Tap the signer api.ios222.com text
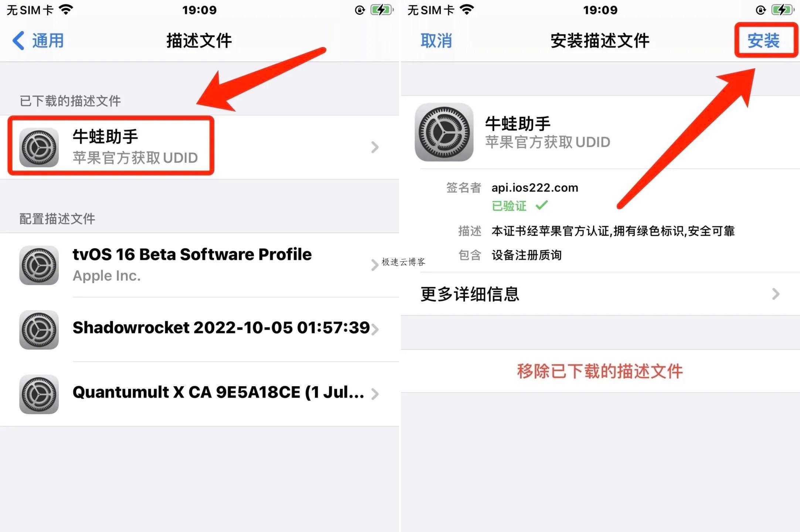 coord(535,188)
